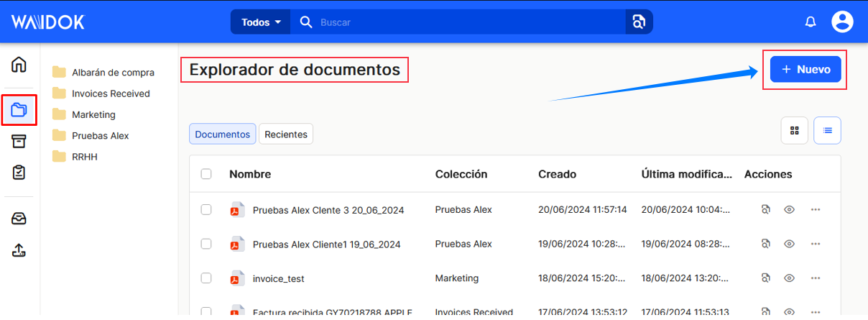Open the notifications bell

811,22
